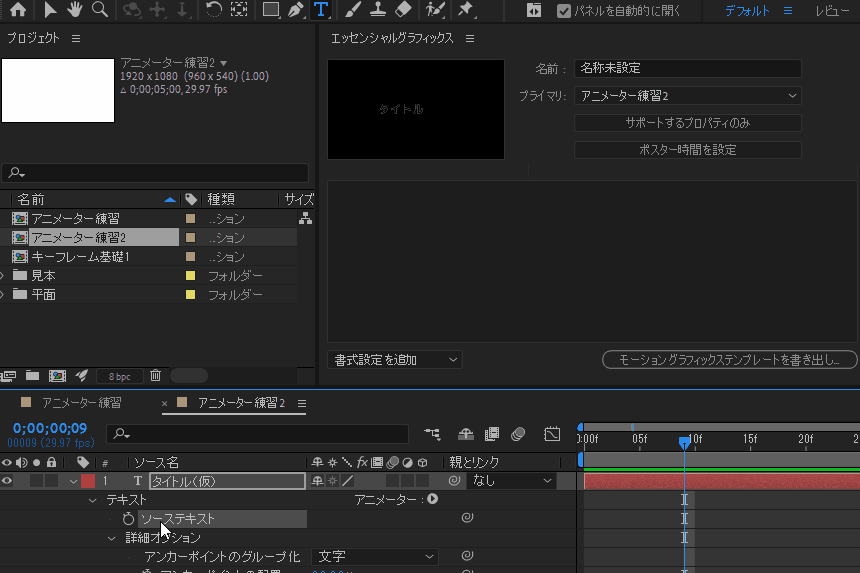This screenshot has width=860, height=573.
Task: Toggle quality switch on タイトル(仮) layer
Action: pyautogui.click(x=347, y=481)
